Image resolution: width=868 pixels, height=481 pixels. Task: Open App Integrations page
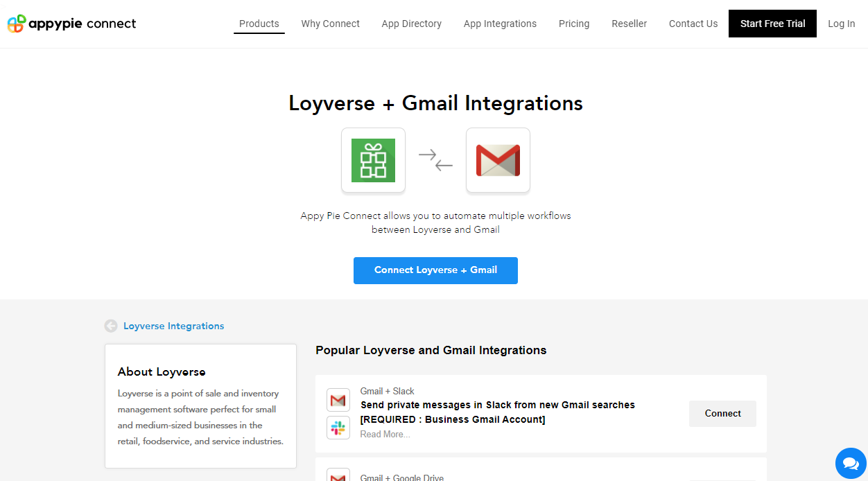click(500, 24)
